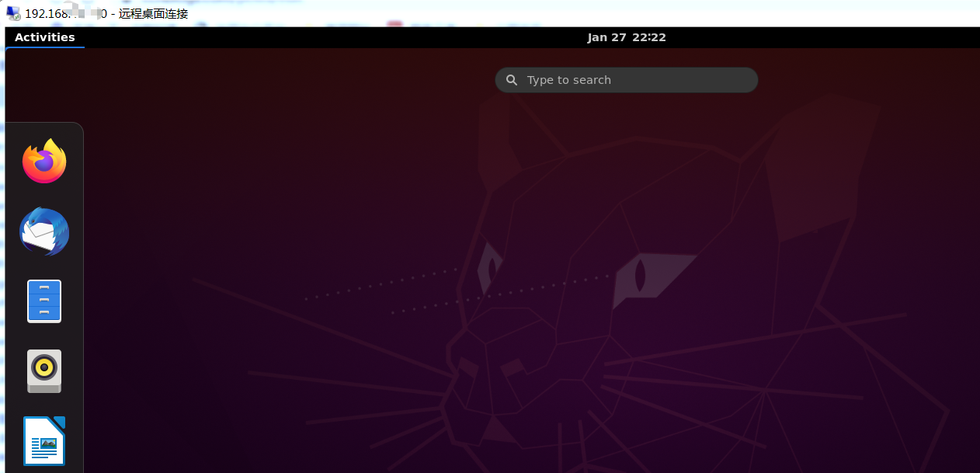Click the Activities button
This screenshot has width=980, height=473.
[x=45, y=37]
